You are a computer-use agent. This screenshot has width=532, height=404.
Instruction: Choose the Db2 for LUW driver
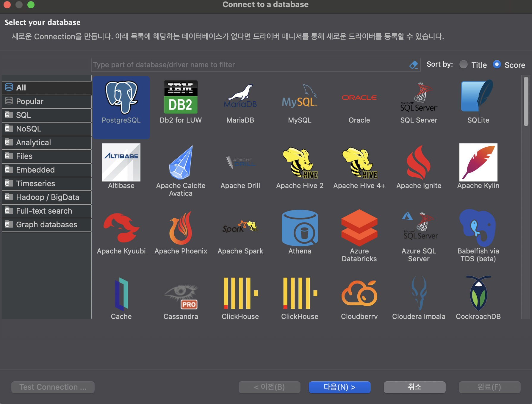pos(181,97)
